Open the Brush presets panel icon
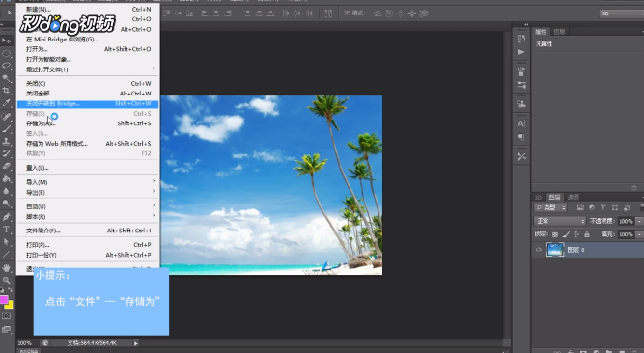The width and height of the screenshot is (644, 353). click(x=521, y=71)
